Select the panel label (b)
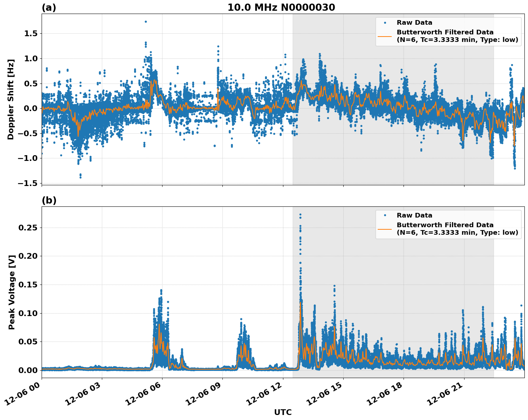The height and width of the screenshot is (420, 528). pyautogui.click(x=48, y=200)
